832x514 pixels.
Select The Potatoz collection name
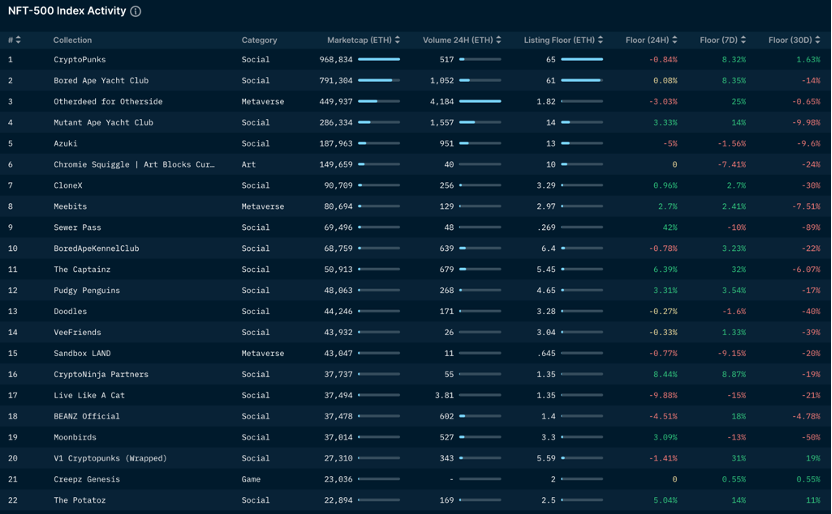80,500
